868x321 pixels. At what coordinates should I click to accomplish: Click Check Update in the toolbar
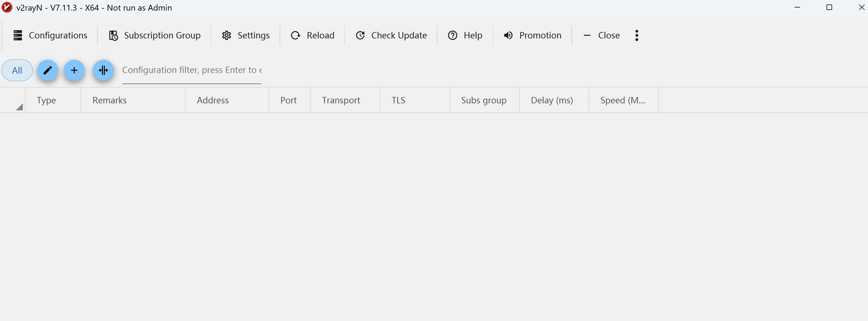click(391, 35)
